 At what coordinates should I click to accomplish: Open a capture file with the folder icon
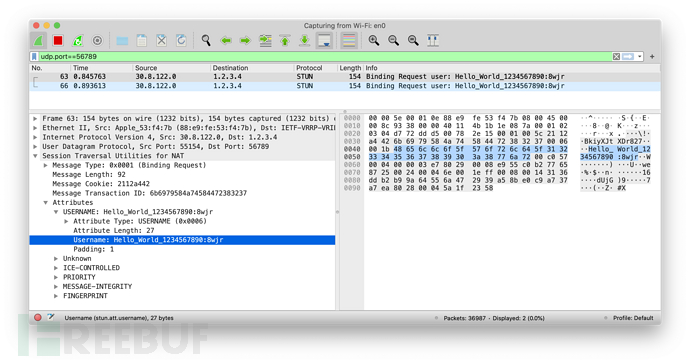pos(122,41)
